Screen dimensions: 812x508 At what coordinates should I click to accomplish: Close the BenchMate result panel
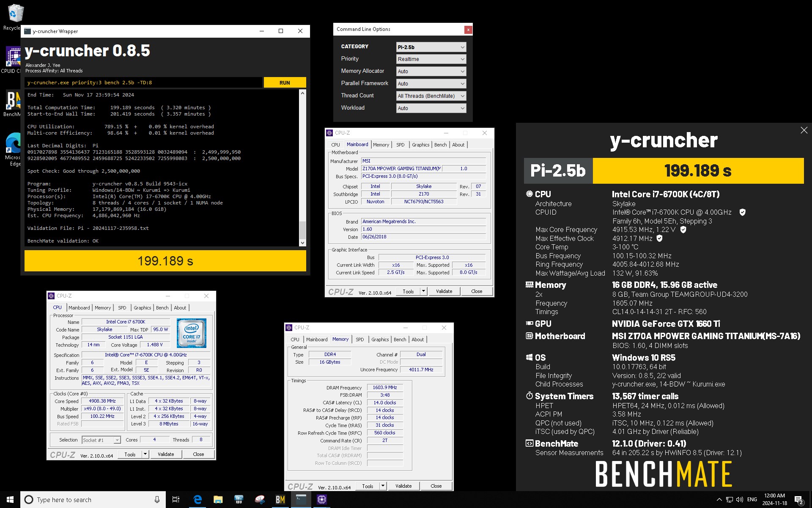(804, 130)
